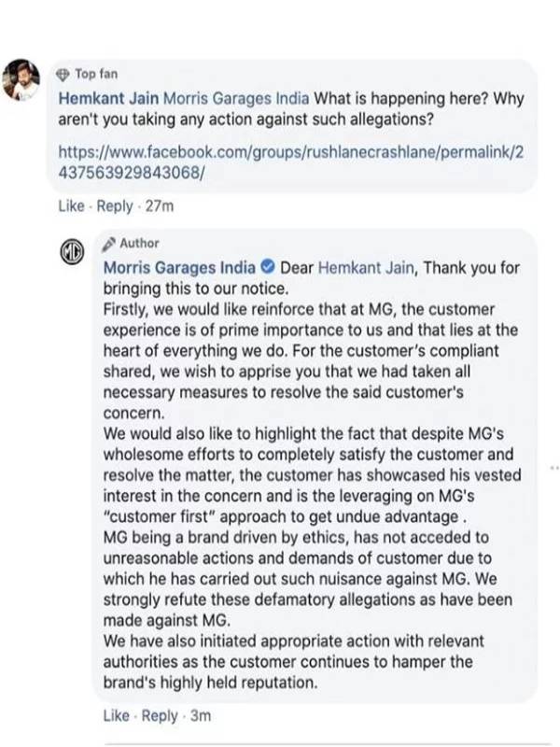
Task: Click the Author pencil badge icon
Action: [109, 243]
